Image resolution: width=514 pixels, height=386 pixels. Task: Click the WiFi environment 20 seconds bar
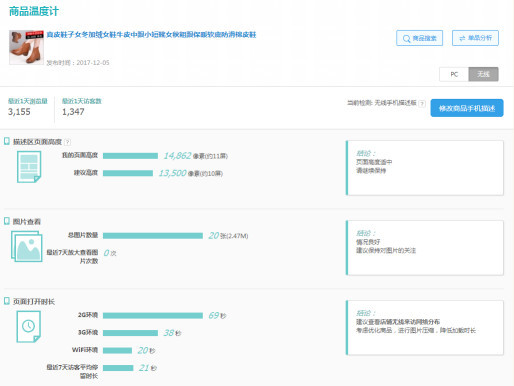point(117,350)
